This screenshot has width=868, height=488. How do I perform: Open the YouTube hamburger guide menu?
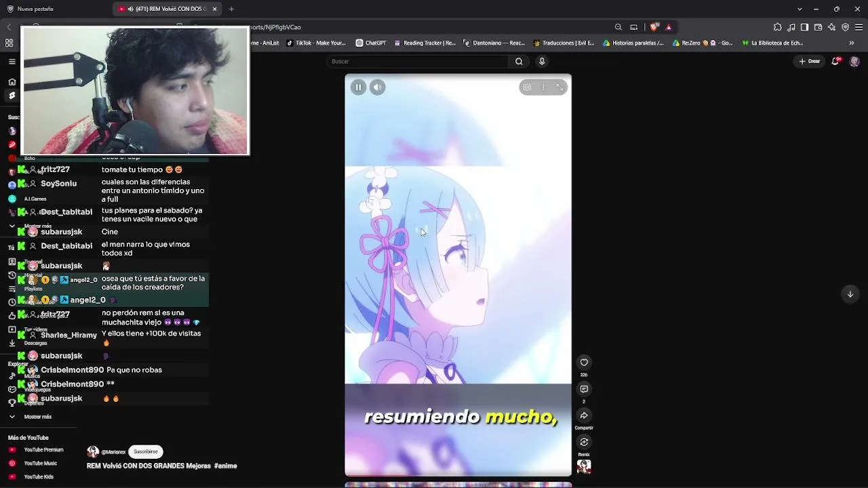pos(12,62)
